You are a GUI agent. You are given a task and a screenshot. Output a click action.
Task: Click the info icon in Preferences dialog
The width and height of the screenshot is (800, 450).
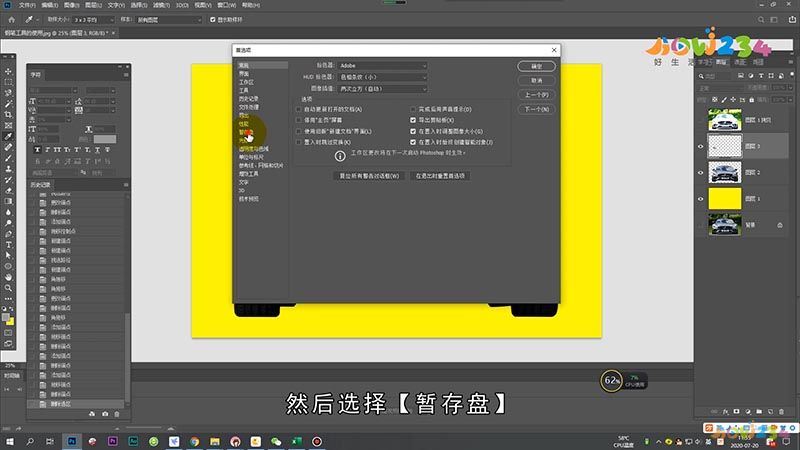click(x=340, y=156)
